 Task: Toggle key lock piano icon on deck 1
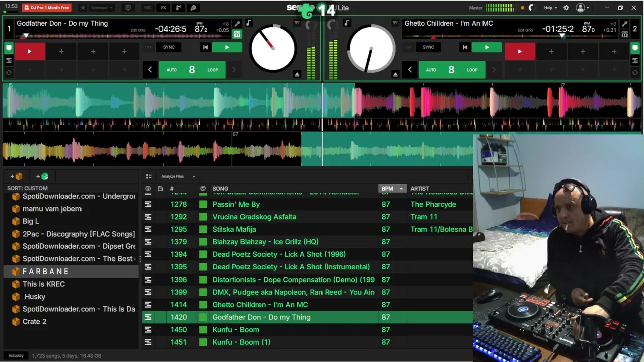[x=237, y=34]
